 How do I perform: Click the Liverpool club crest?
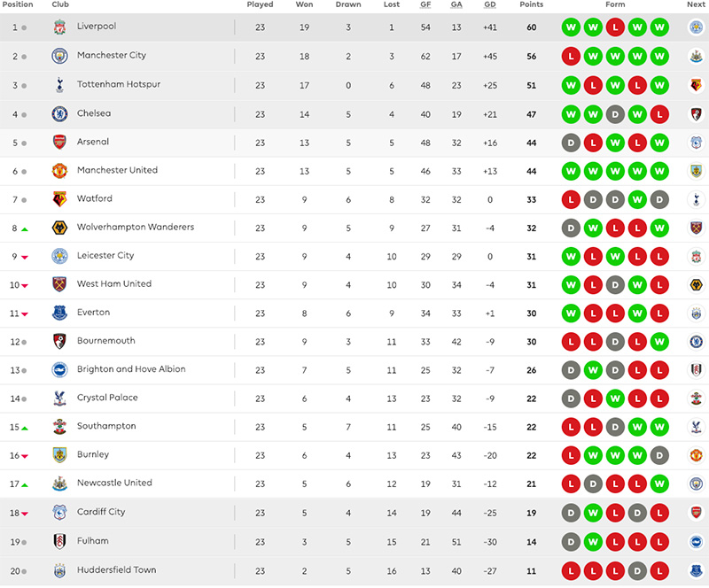pos(59,27)
